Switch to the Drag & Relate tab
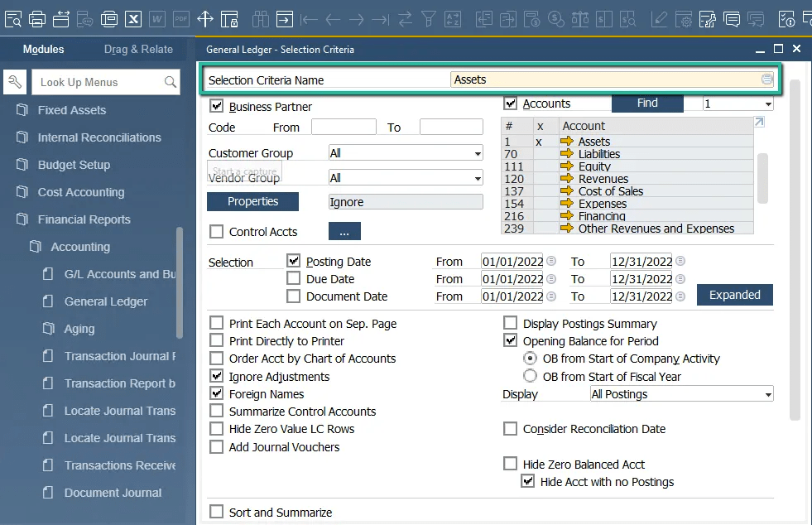 (138, 49)
